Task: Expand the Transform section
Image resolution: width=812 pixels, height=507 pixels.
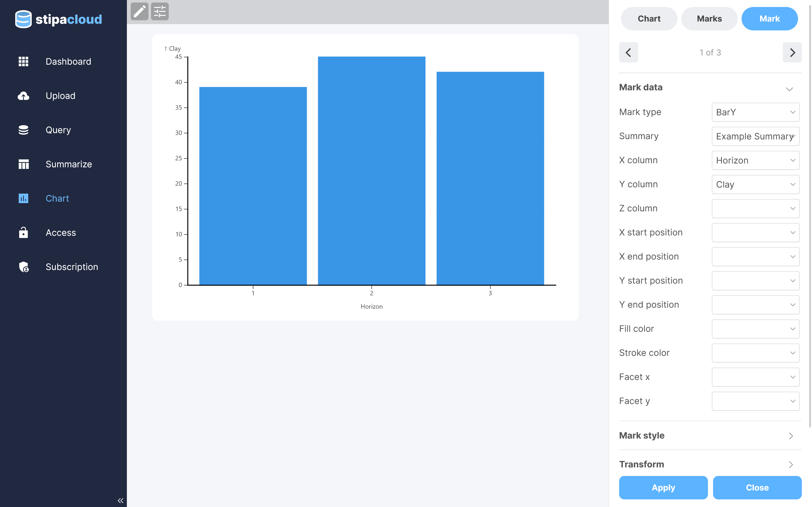Action: coord(710,465)
